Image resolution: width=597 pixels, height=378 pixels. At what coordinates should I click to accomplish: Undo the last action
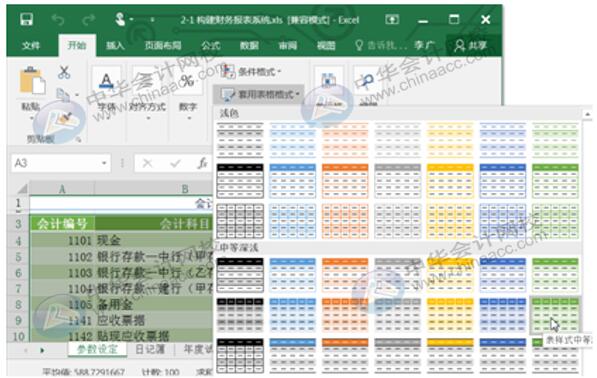(x=58, y=19)
